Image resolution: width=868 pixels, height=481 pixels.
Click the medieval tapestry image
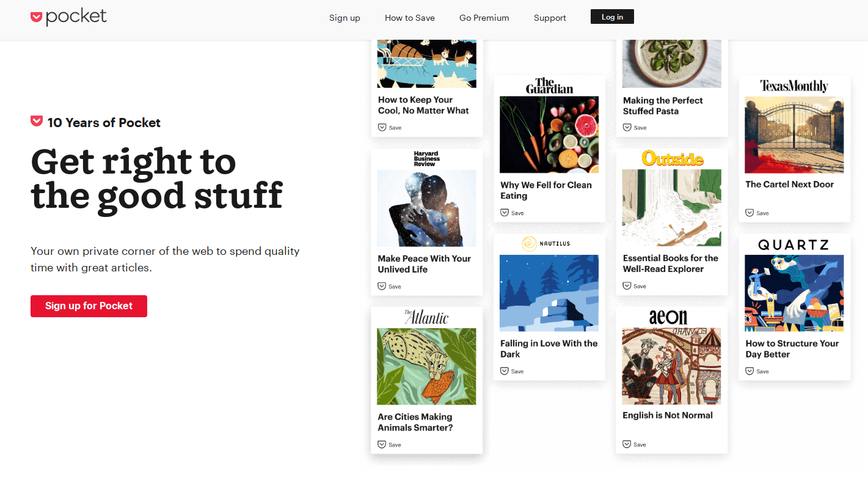tap(672, 366)
